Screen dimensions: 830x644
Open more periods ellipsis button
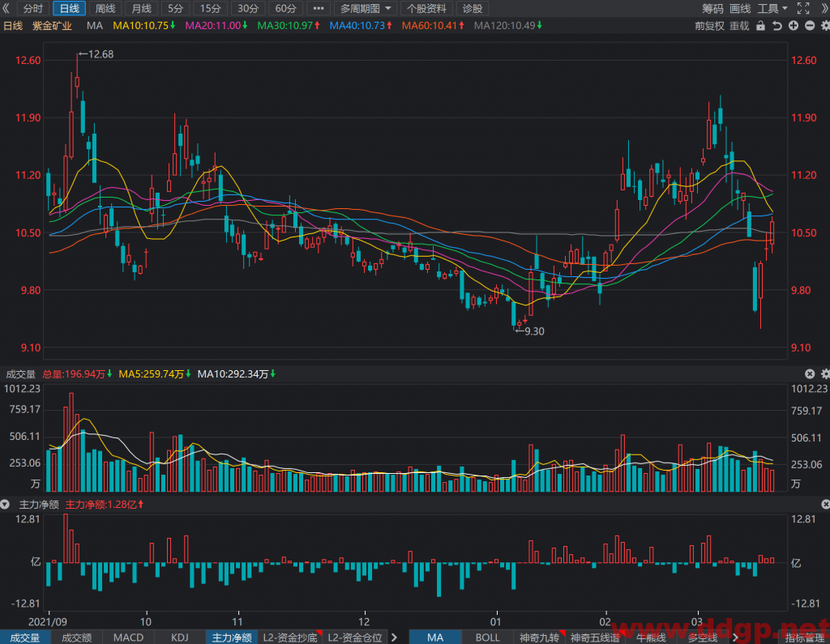click(318, 8)
